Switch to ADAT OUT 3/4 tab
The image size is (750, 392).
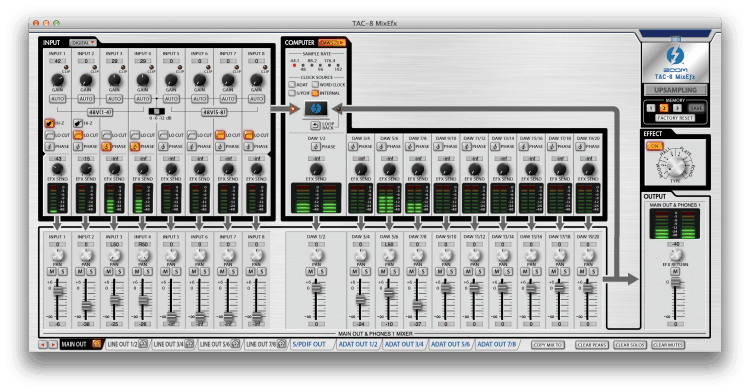404,344
